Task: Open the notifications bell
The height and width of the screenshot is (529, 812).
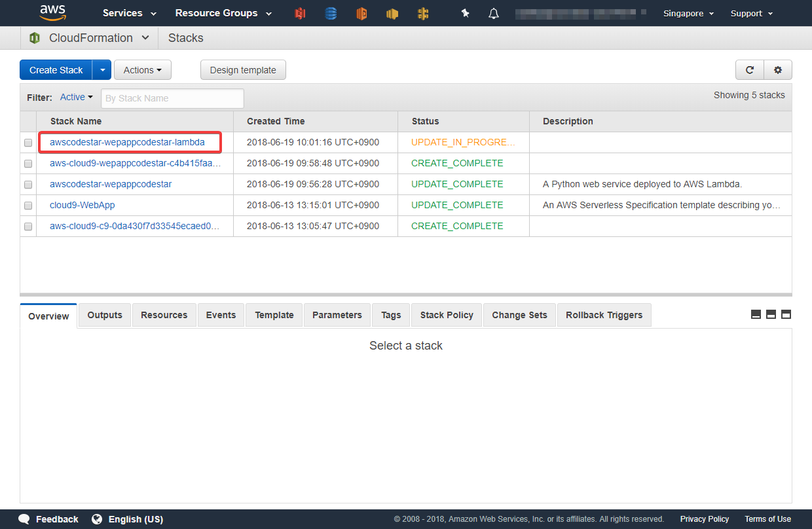Action: [x=494, y=13]
